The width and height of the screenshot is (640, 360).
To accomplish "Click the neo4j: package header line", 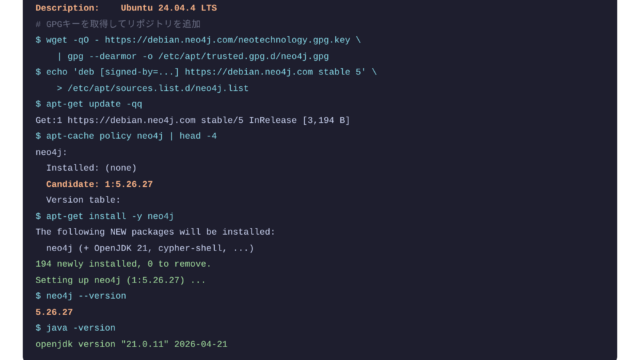I will tap(51, 152).
